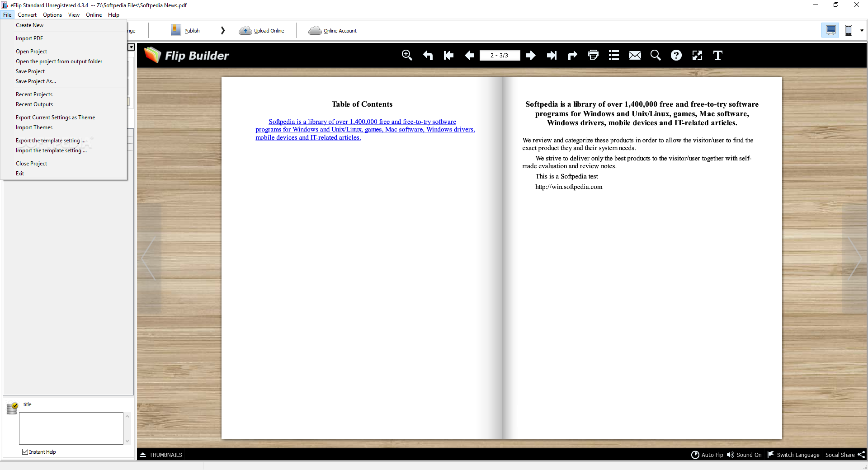868x470 pixels.
Task: Switch to desktop preview mode icon
Action: click(830, 30)
